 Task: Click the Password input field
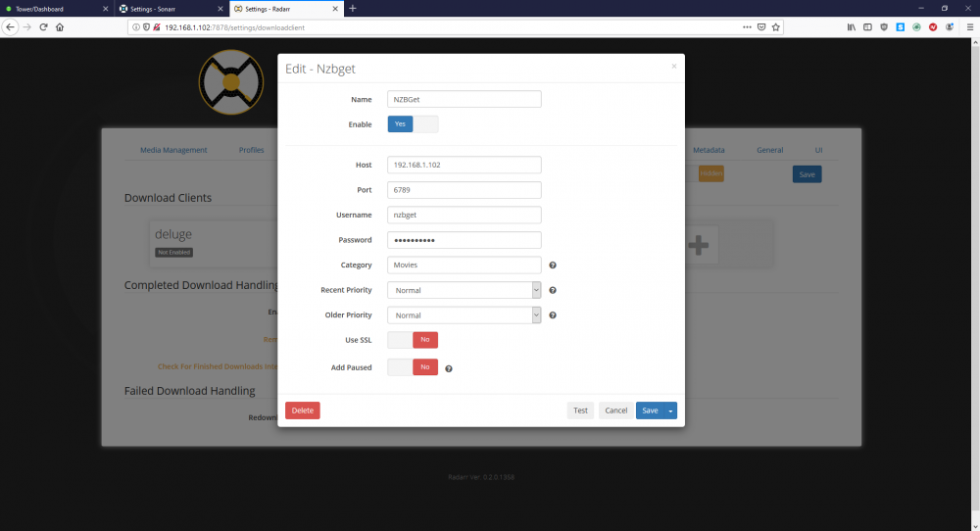(x=464, y=240)
